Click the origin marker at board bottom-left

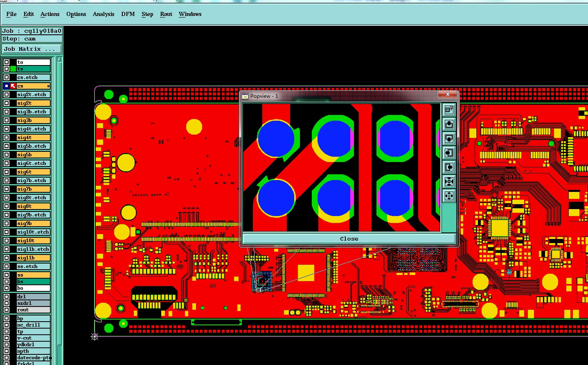95,336
